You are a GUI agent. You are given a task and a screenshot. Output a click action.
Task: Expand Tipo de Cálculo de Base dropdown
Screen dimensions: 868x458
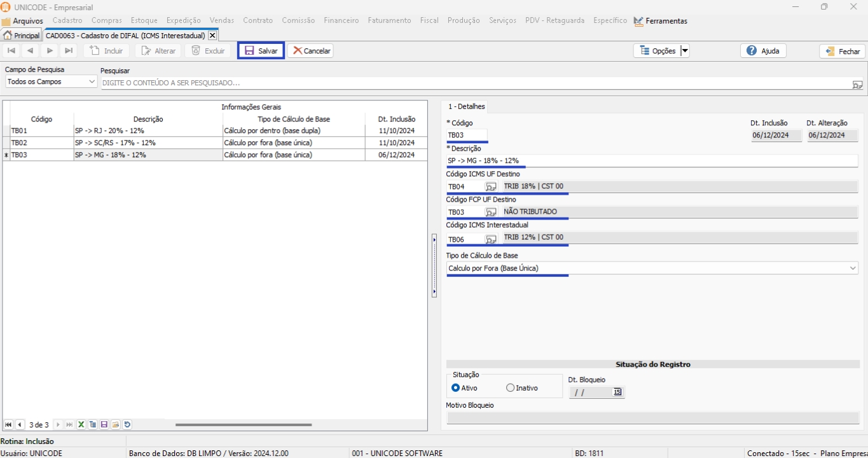click(853, 268)
